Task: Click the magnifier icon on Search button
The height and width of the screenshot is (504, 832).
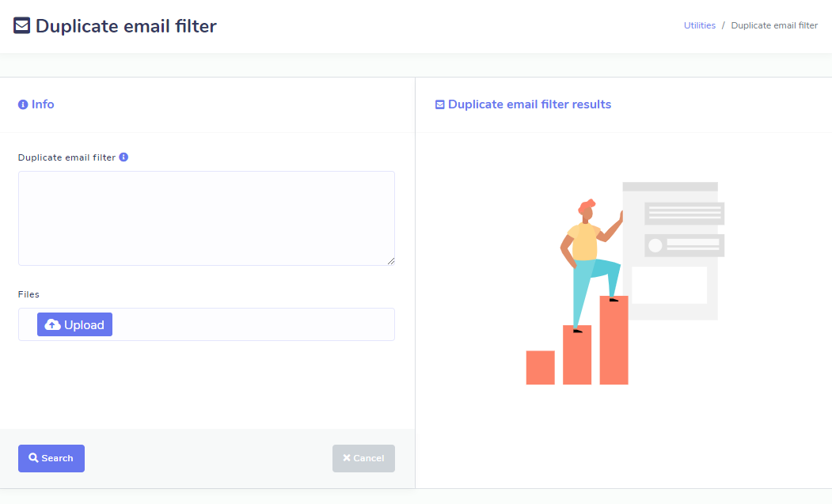Action: point(33,458)
